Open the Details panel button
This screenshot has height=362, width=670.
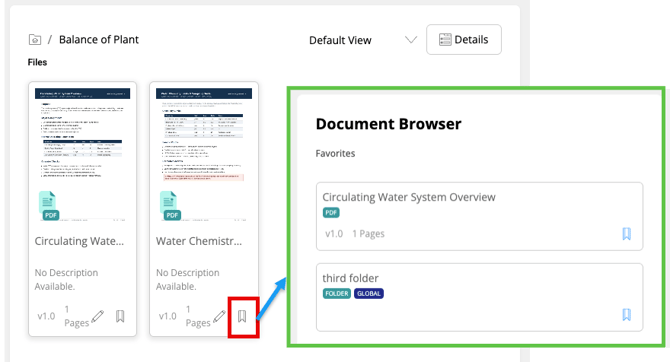pos(464,39)
